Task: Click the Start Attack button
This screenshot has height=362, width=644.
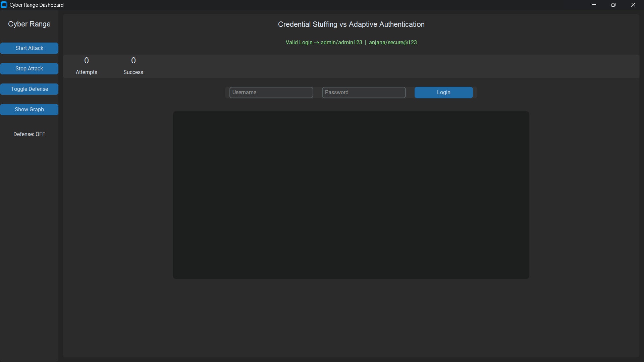Action: (29, 48)
